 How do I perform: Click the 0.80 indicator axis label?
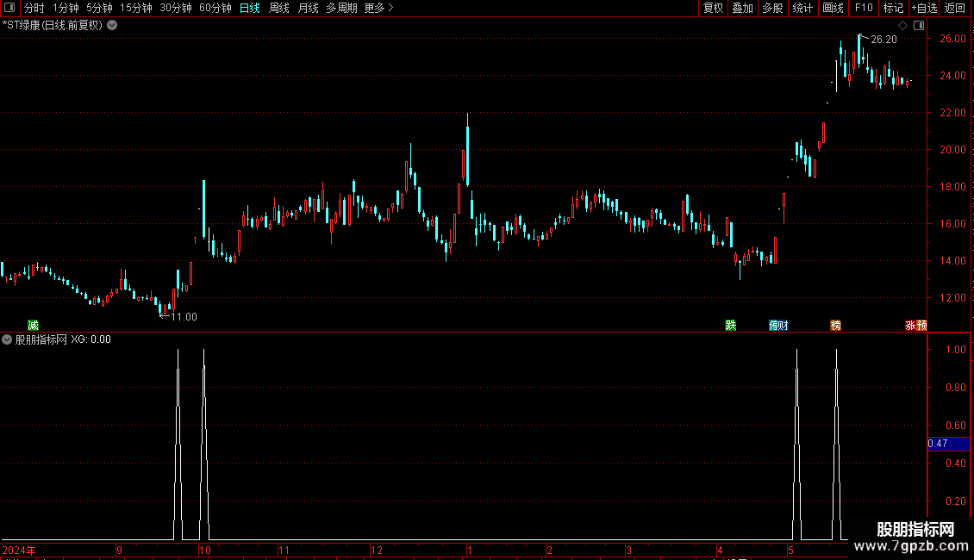(955, 388)
